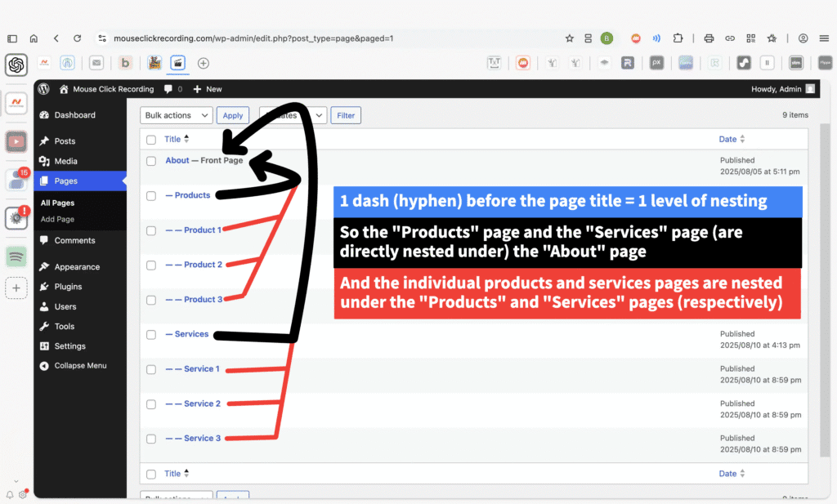837x504 pixels.
Task: Click the WordPress logo in admin bar
Action: coord(43,89)
